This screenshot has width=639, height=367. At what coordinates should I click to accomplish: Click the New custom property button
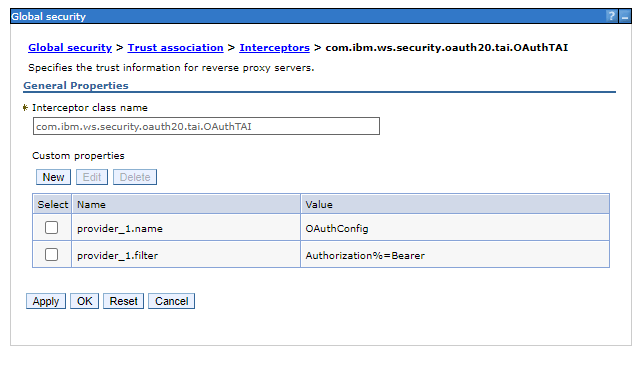[x=53, y=177]
